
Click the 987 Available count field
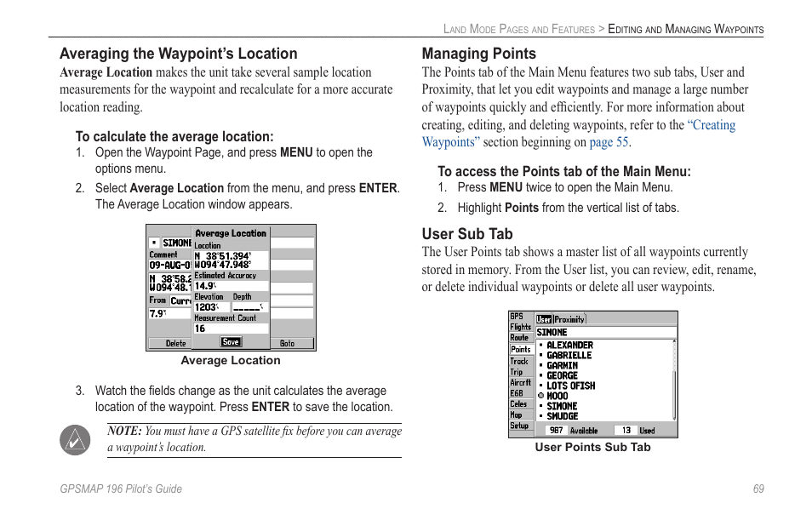(x=558, y=430)
